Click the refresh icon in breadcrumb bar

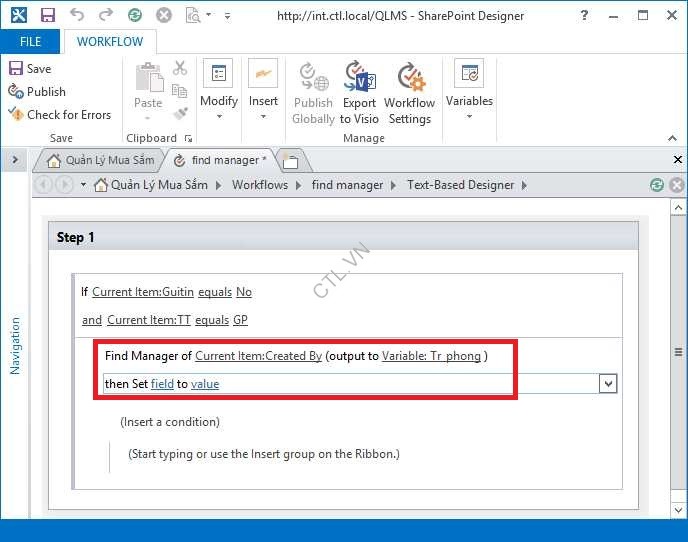656,185
